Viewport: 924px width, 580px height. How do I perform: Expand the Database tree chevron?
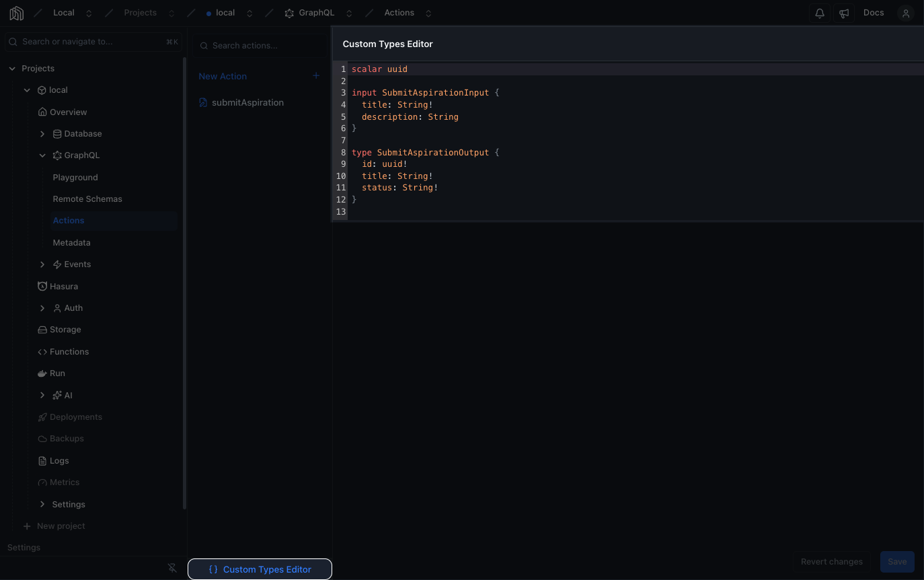[42, 134]
